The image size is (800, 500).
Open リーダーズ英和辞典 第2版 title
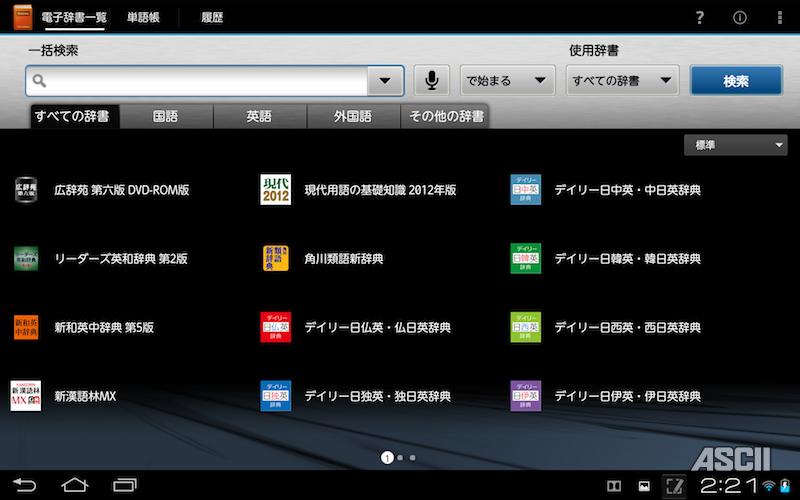tap(121, 259)
